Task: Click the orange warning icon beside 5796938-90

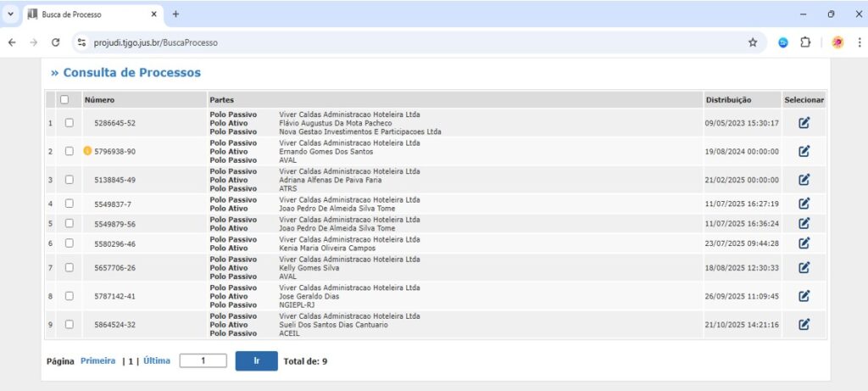Action: 87,151
